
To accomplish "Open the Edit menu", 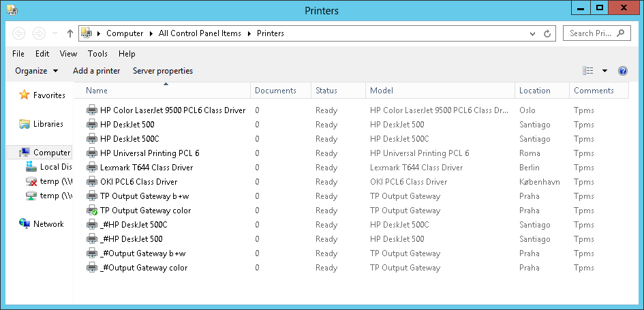I will 42,54.
